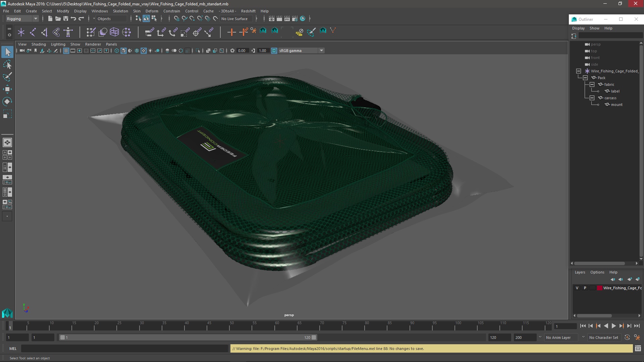Choose the Scale tool in toolbox
This screenshot has width=644, height=362.
(7, 114)
